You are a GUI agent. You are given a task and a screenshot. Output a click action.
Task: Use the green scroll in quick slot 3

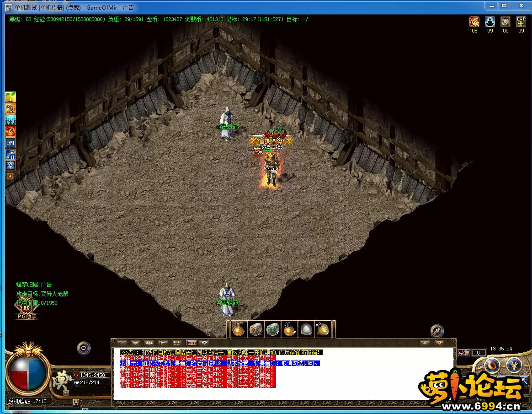point(273,329)
